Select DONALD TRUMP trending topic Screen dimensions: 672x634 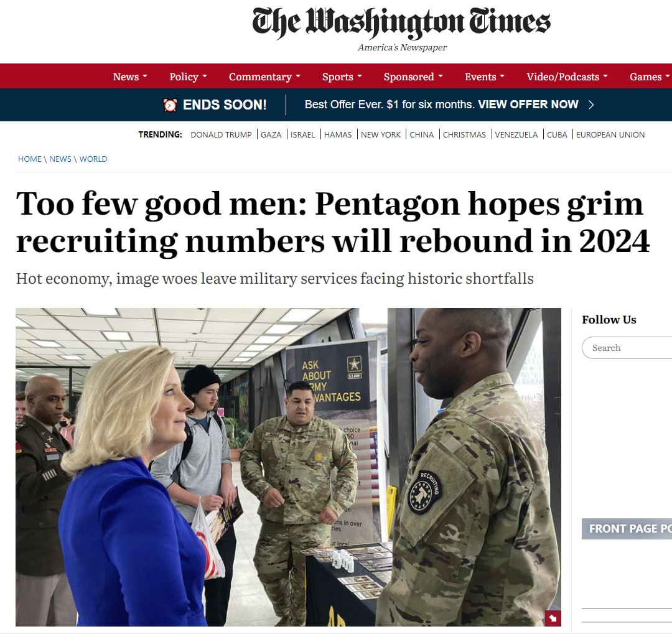click(x=221, y=134)
